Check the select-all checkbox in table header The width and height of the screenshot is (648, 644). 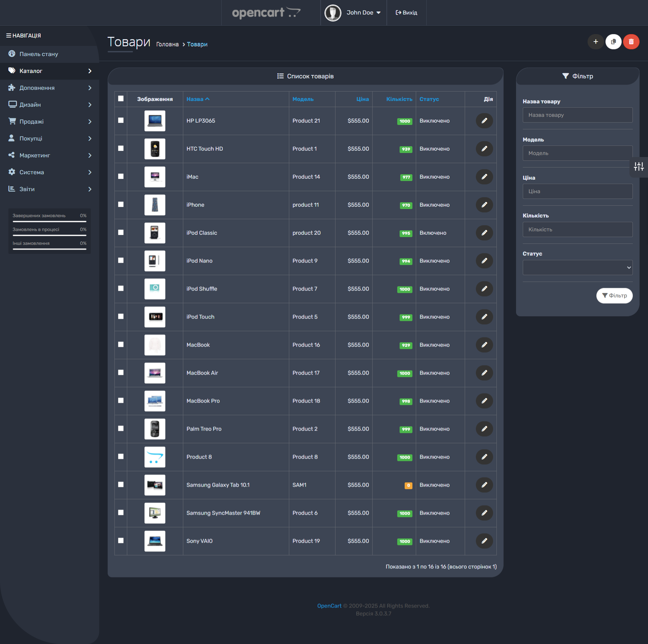[121, 98]
